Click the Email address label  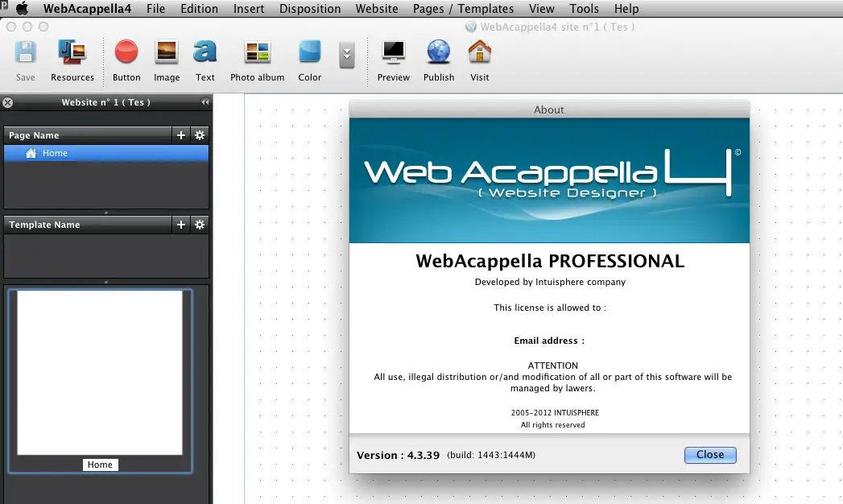549,341
